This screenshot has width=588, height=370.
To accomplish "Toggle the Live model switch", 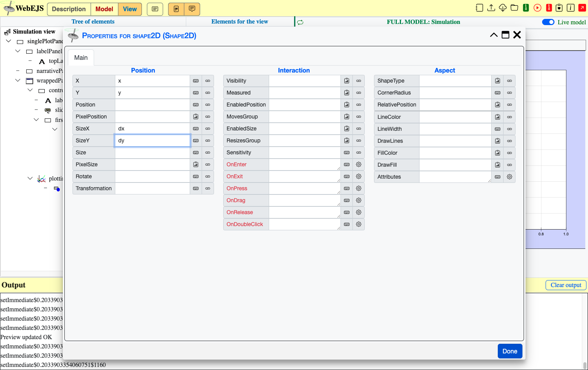I will click(x=548, y=22).
